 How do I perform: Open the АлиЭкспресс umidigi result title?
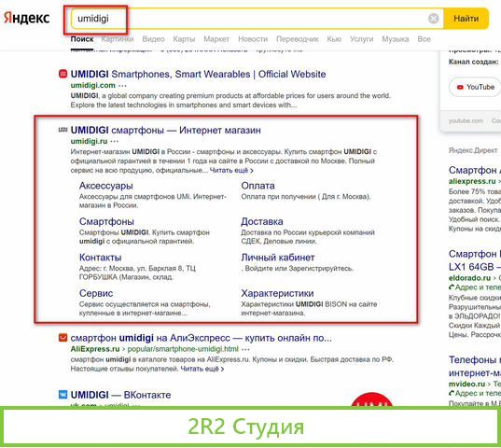[x=201, y=338]
